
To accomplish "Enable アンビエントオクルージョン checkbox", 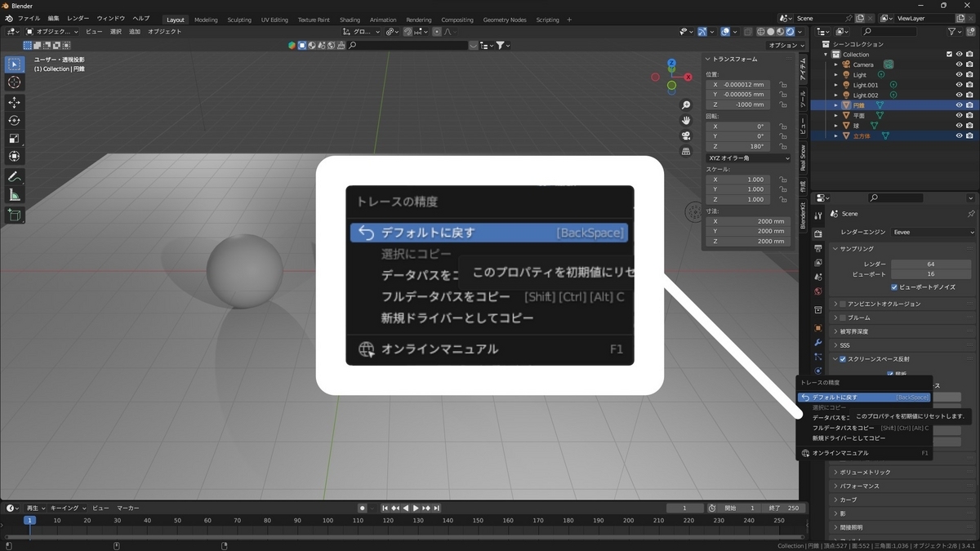I will click(843, 304).
